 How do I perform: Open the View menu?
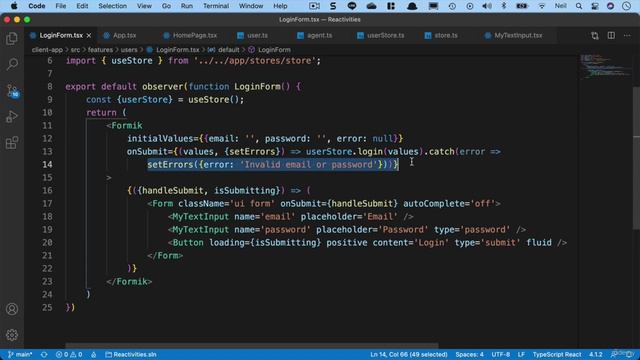144,6
